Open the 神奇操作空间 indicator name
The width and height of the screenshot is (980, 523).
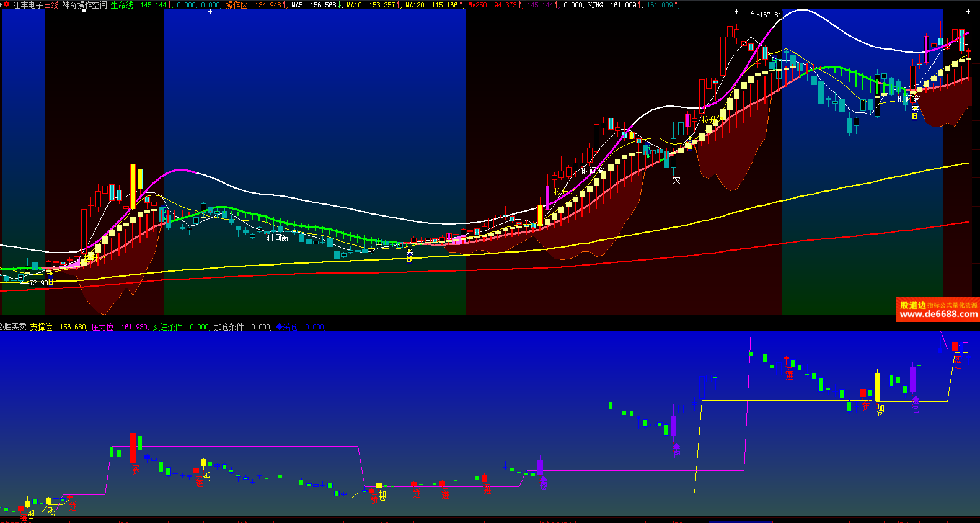pos(84,5)
